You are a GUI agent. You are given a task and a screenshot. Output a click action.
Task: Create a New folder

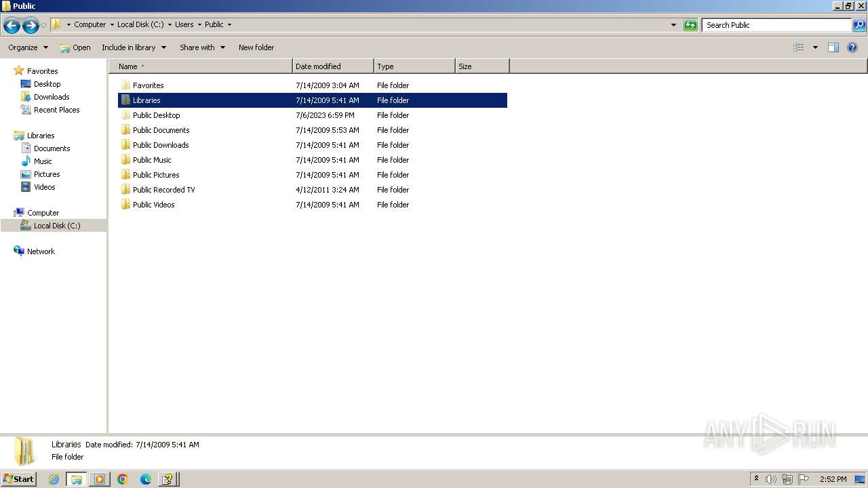(256, 47)
